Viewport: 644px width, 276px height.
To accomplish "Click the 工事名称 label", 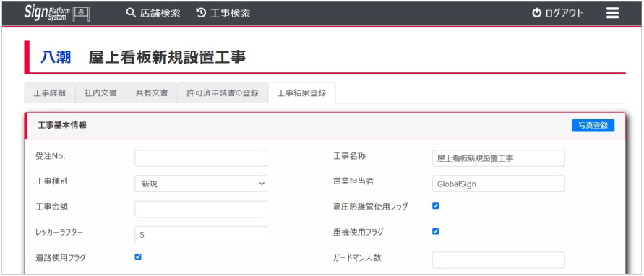I will pyautogui.click(x=350, y=156).
